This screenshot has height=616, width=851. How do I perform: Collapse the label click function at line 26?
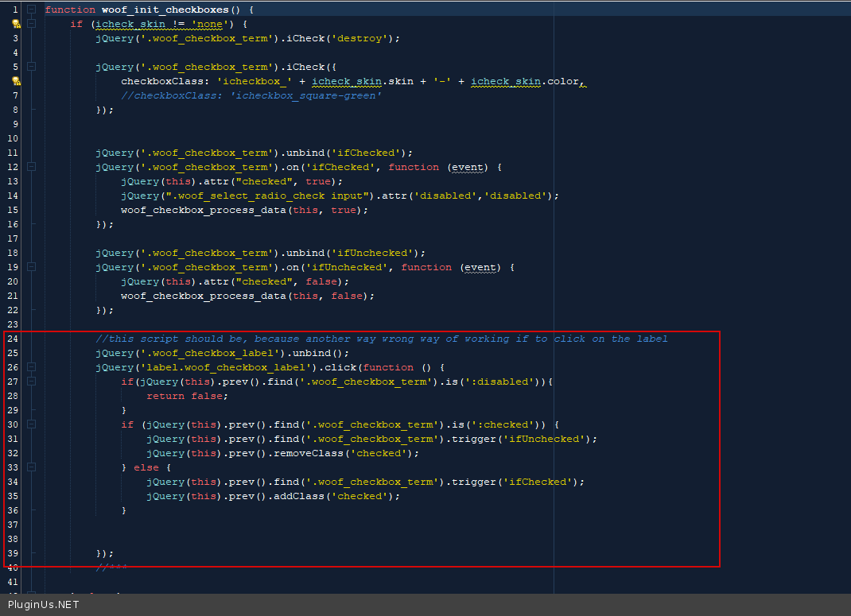coord(31,367)
